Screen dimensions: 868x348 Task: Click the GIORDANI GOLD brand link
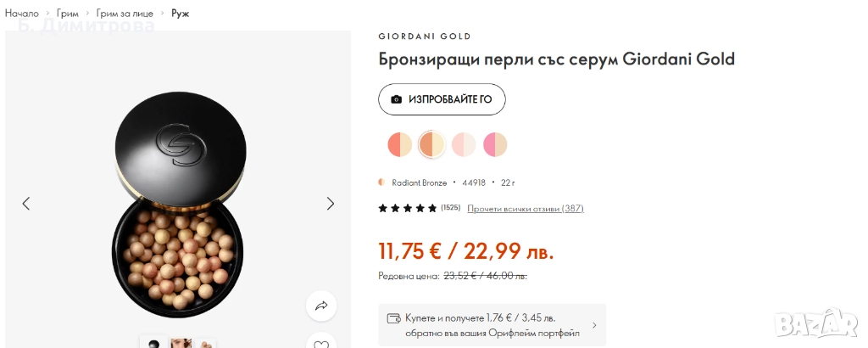coord(424,36)
